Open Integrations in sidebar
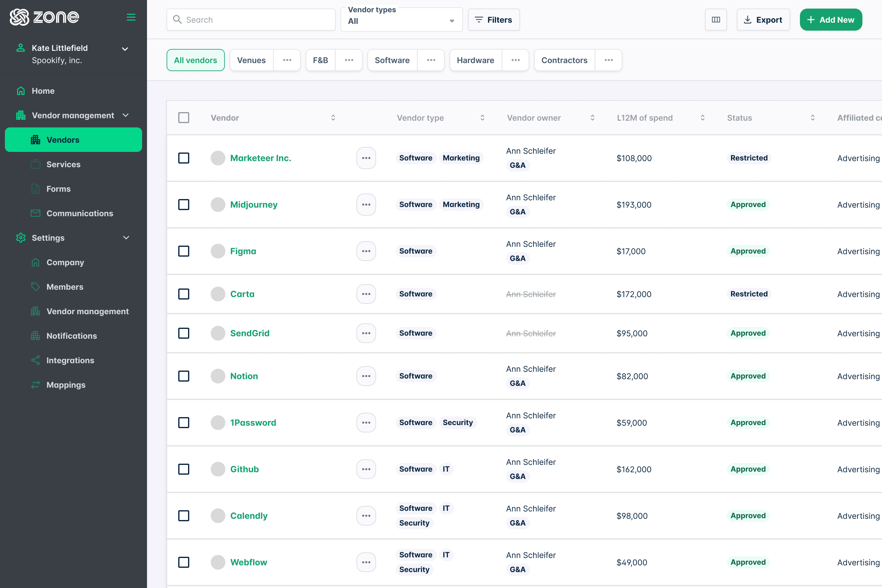Viewport: 882px width, 588px height. (73, 360)
